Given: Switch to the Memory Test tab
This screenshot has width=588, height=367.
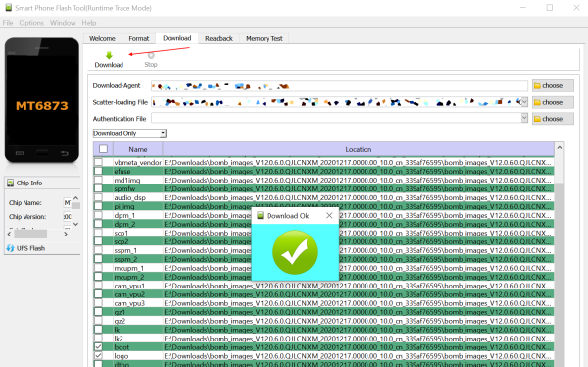Looking at the screenshot, I should coord(265,38).
